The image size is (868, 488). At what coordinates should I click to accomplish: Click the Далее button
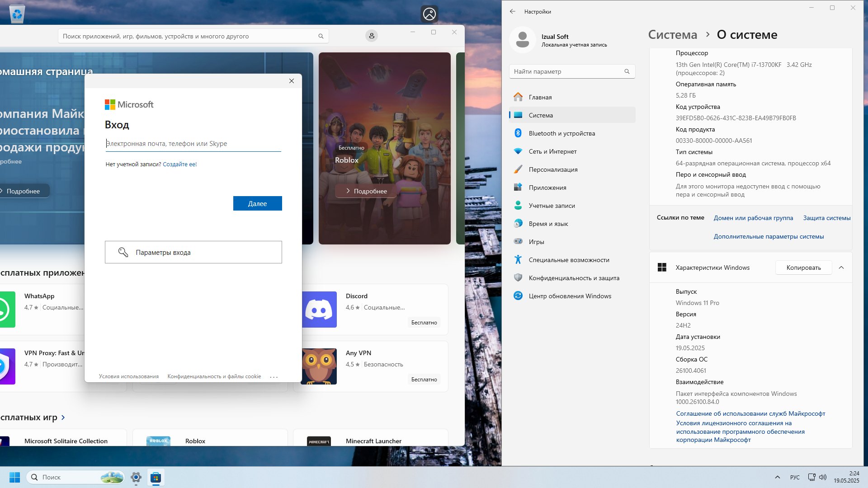tap(258, 203)
